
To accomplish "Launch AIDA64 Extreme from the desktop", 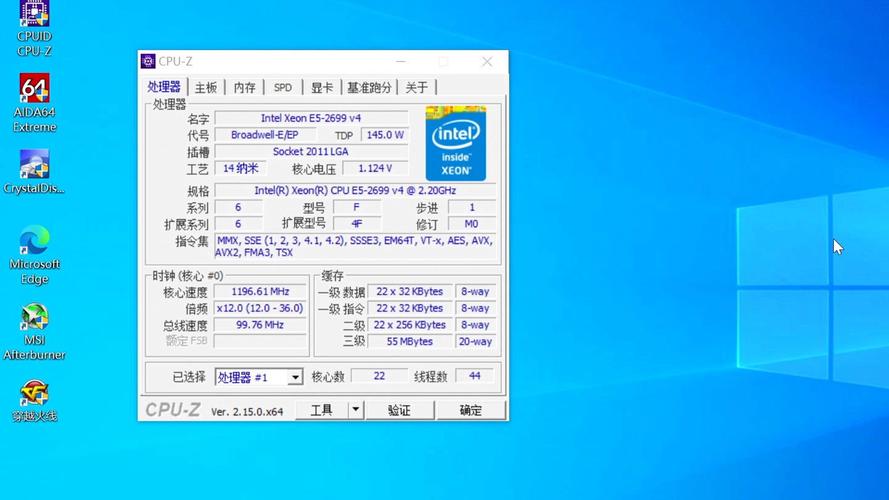I will coord(34,103).
